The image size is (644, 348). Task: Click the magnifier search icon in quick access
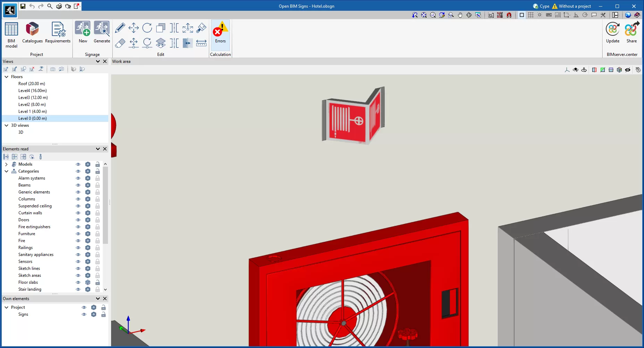pyautogui.click(x=50, y=6)
